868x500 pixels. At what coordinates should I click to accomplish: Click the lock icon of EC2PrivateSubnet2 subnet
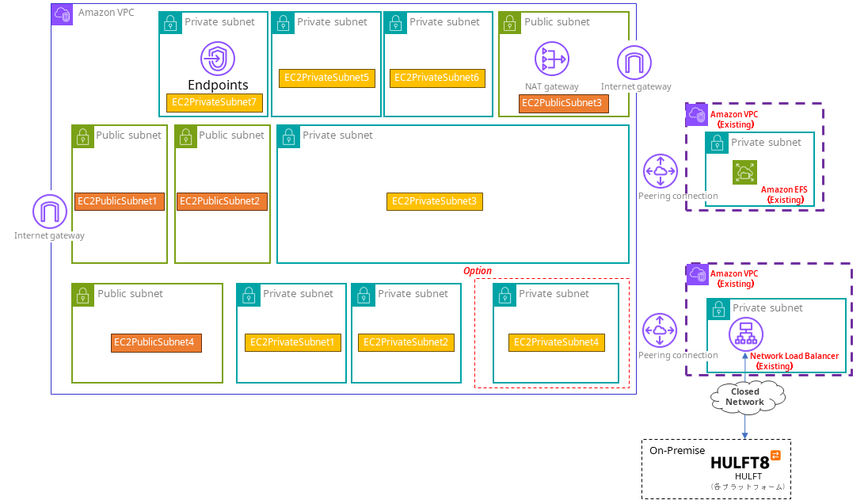(364, 295)
